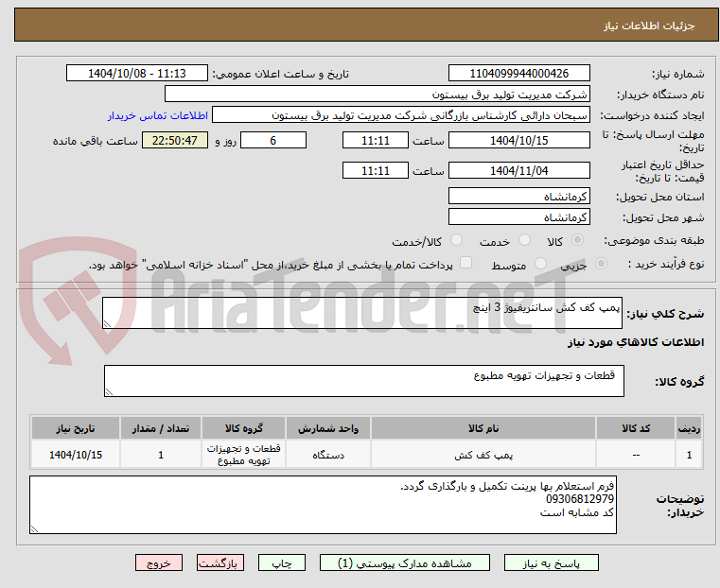Click the گروه کالا column header in table
The height and width of the screenshot is (588, 720).
[243, 428]
